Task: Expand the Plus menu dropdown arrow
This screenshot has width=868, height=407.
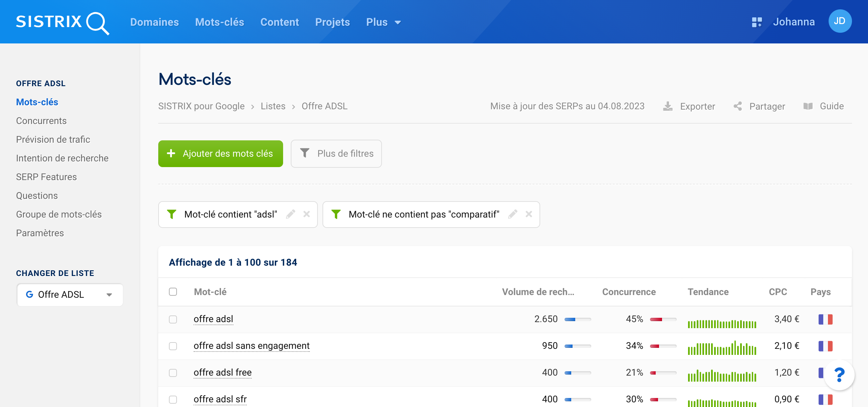Action: (398, 23)
